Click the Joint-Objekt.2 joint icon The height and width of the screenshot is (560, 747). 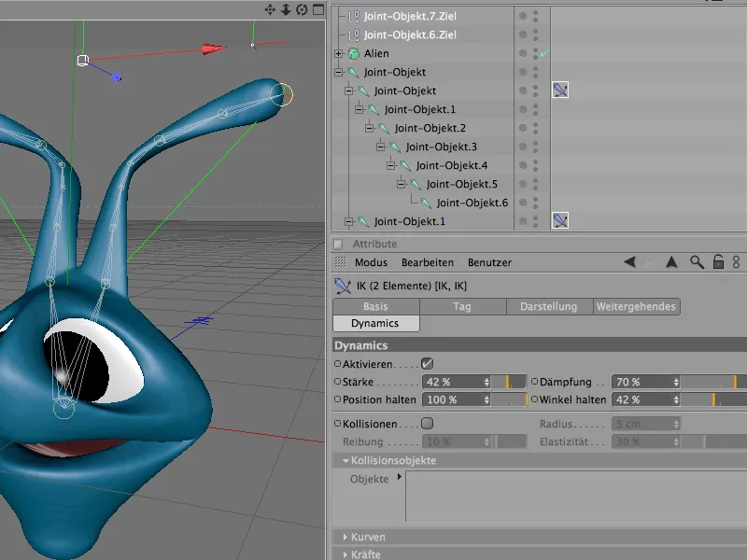tap(384, 129)
